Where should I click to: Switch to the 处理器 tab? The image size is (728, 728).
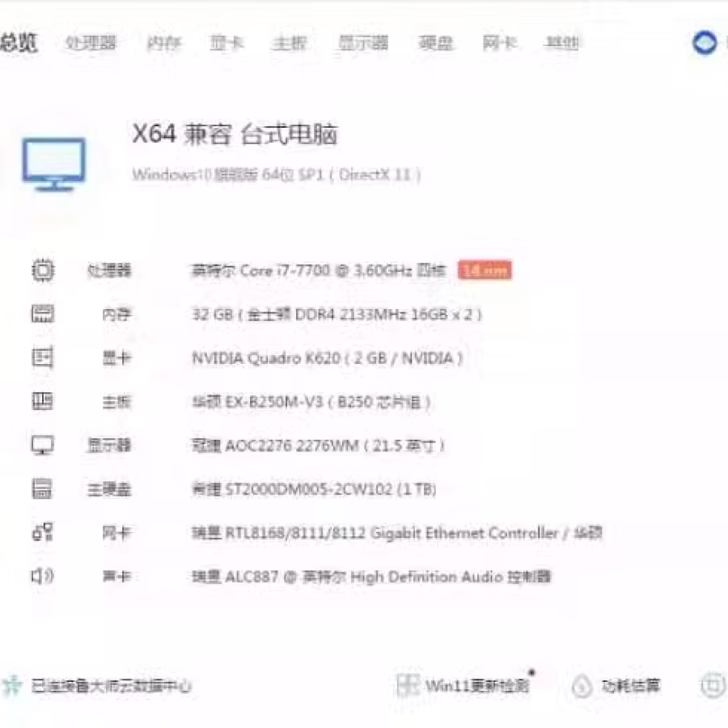point(91,43)
